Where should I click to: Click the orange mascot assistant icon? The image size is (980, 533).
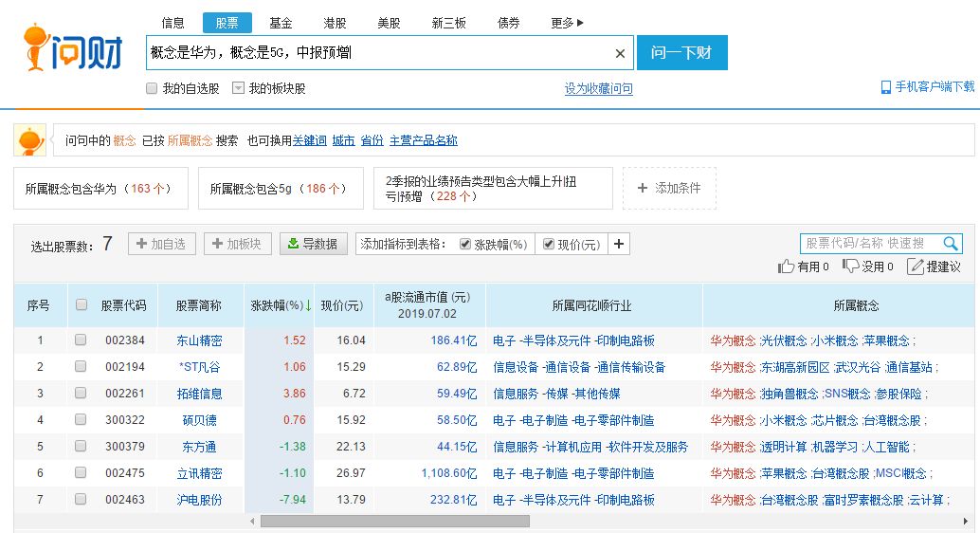(x=29, y=140)
